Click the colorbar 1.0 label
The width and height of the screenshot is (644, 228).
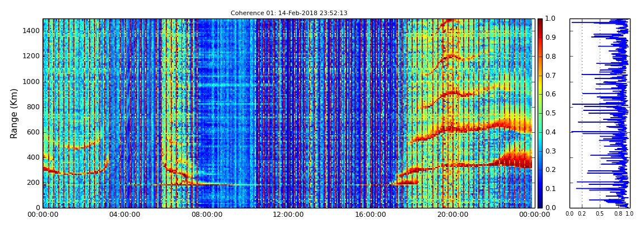tap(550, 19)
